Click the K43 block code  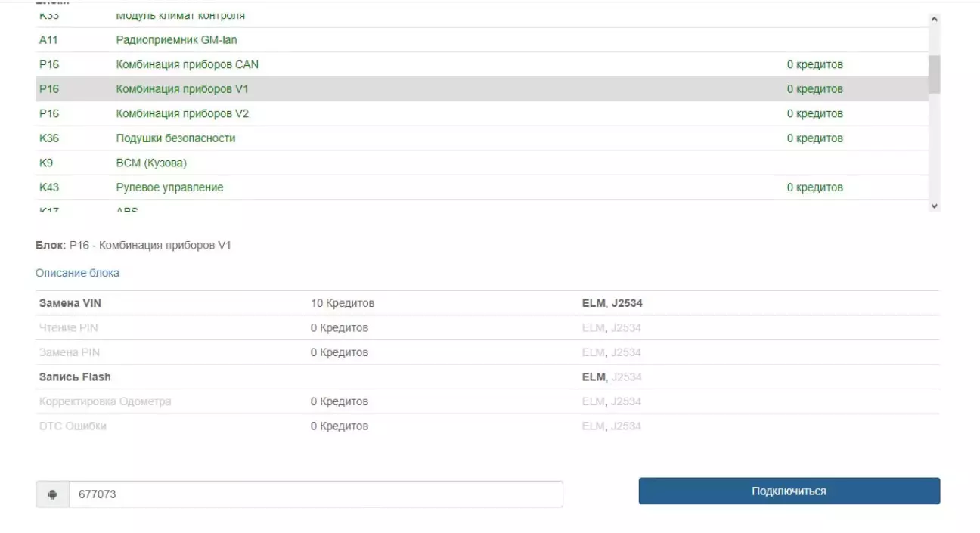(49, 187)
